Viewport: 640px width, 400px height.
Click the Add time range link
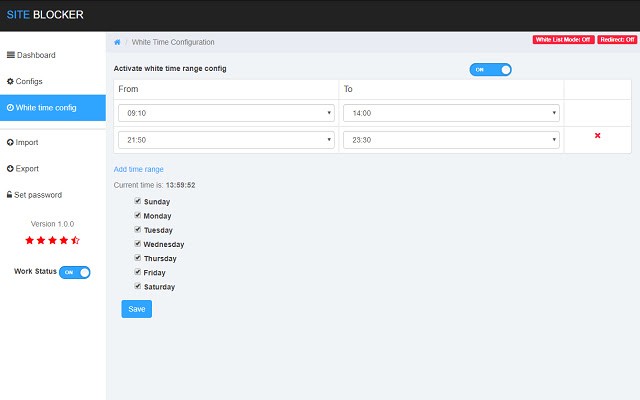[x=139, y=169]
